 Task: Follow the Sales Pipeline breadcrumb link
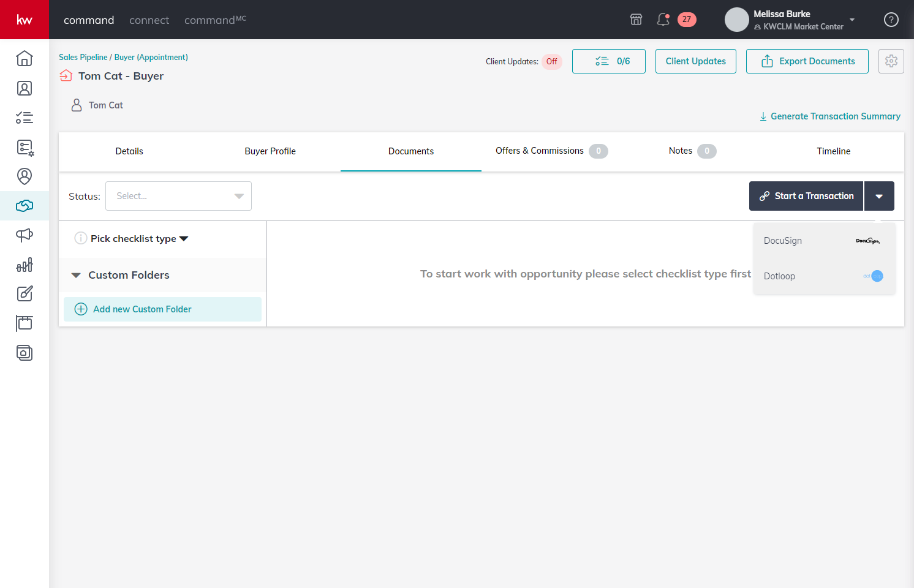(x=83, y=57)
